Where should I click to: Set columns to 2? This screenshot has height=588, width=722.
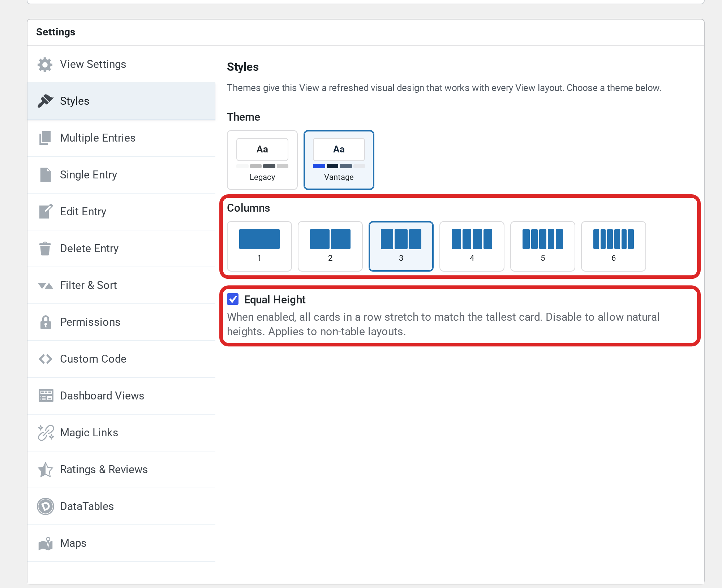pyautogui.click(x=330, y=246)
